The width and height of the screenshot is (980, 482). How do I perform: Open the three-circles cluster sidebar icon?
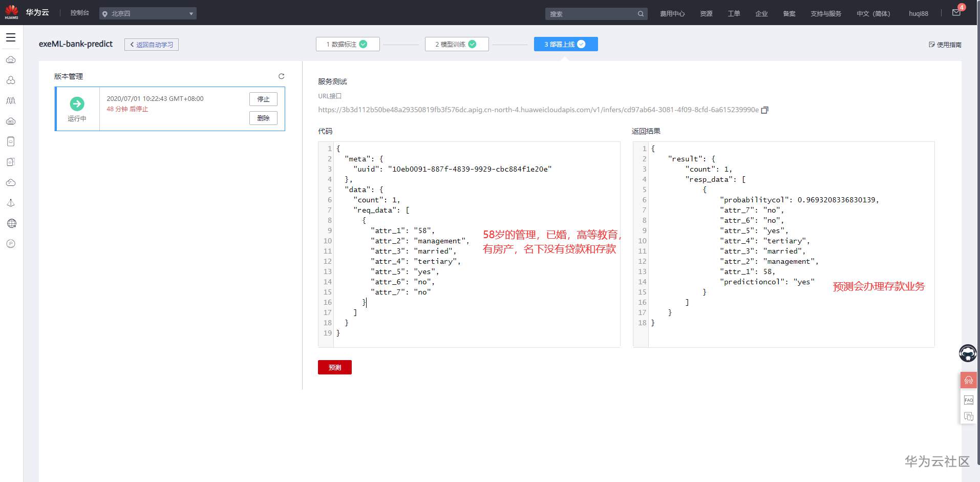11,80
